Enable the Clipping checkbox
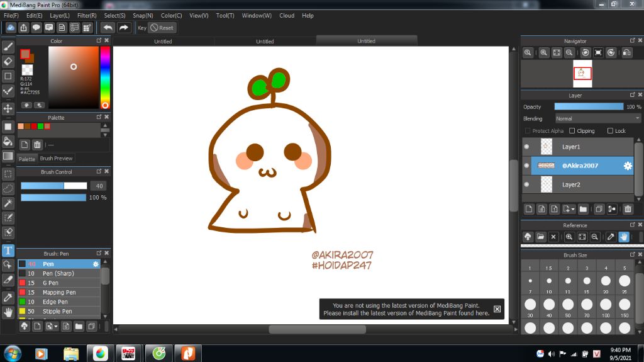Image resolution: width=644 pixels, height=362 pixels. (572, 131)
